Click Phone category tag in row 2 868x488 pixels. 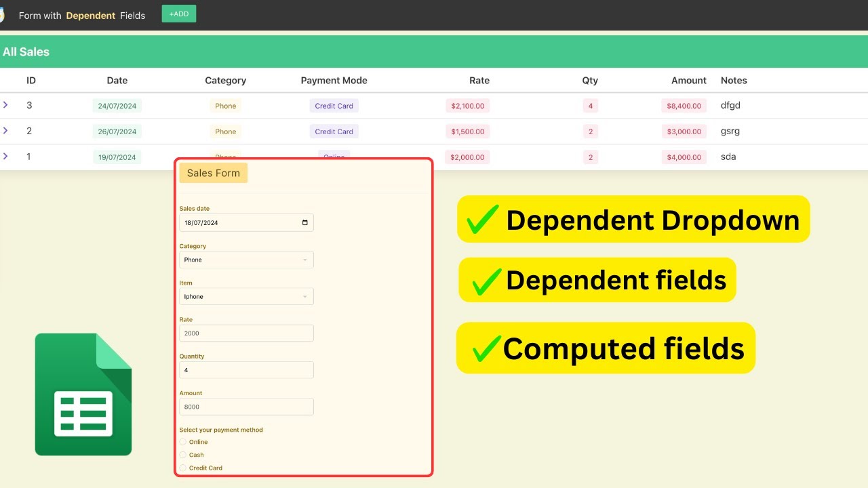[x=226, y=131]
